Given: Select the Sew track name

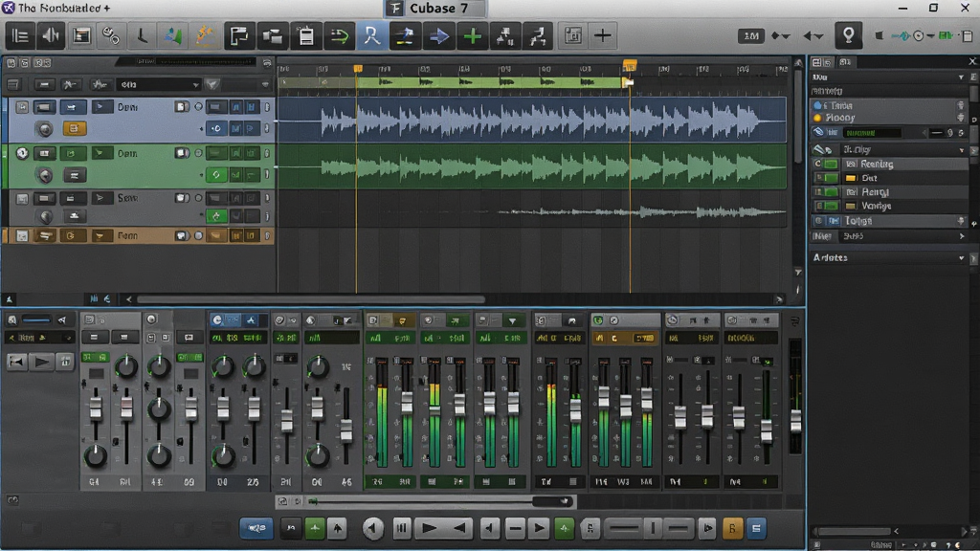Looking at the screenshot, I should point(127,198).
